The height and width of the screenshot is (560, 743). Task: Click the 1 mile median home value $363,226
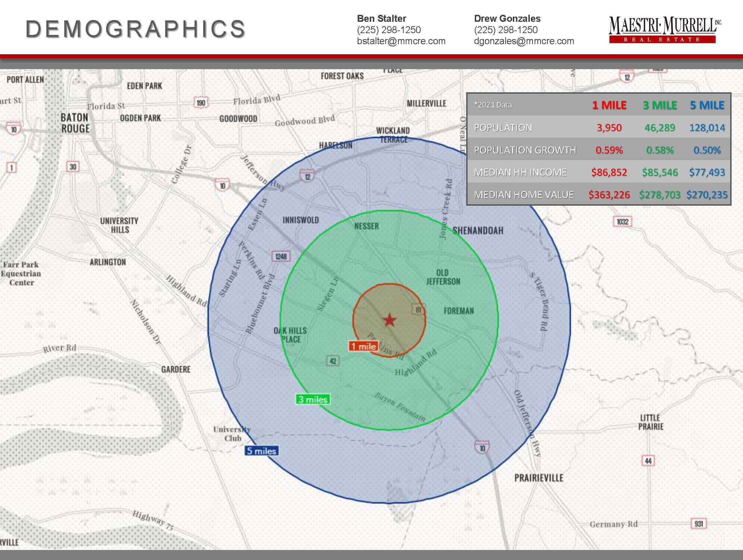[609, 195]
